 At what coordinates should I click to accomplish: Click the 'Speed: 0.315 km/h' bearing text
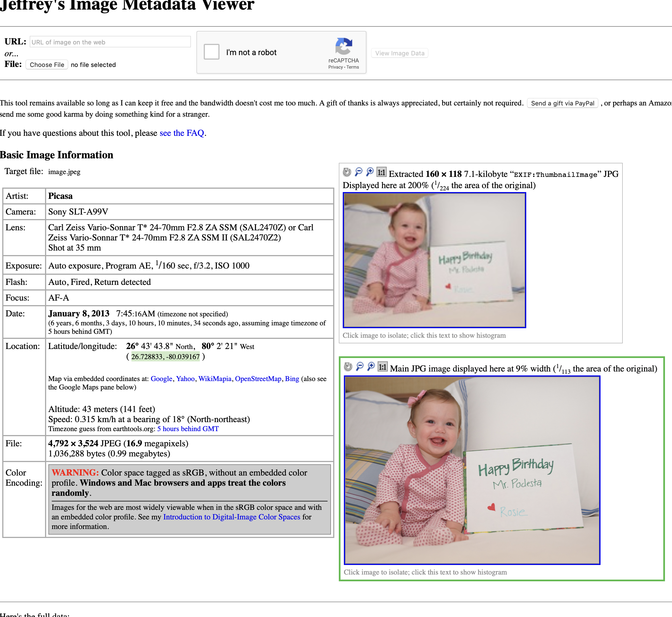coord(149,419)
